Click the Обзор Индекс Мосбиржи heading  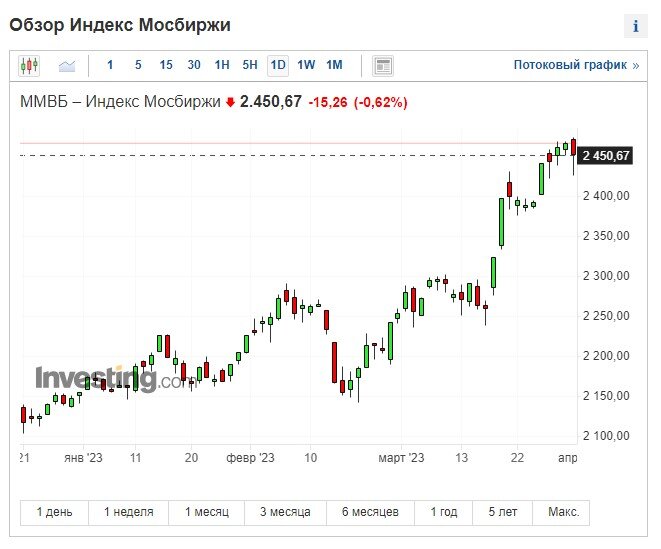(x=120, y=25)
